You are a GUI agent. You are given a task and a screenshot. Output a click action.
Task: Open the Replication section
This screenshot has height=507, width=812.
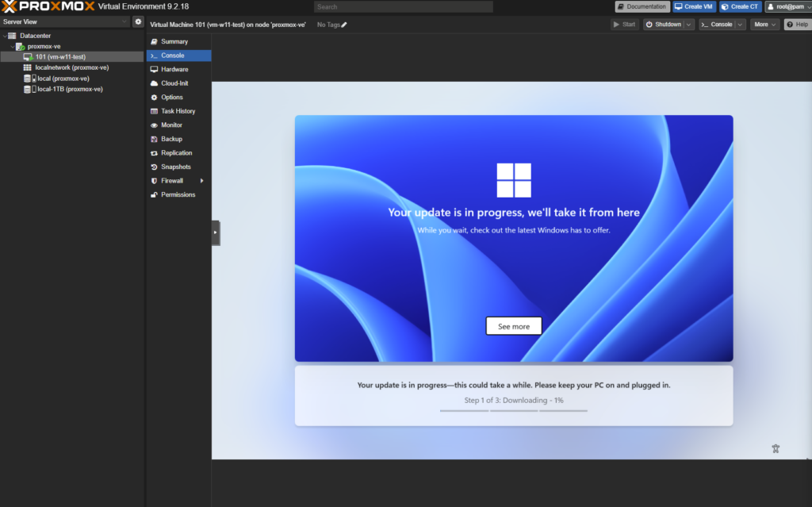click(x=178, y=153)
